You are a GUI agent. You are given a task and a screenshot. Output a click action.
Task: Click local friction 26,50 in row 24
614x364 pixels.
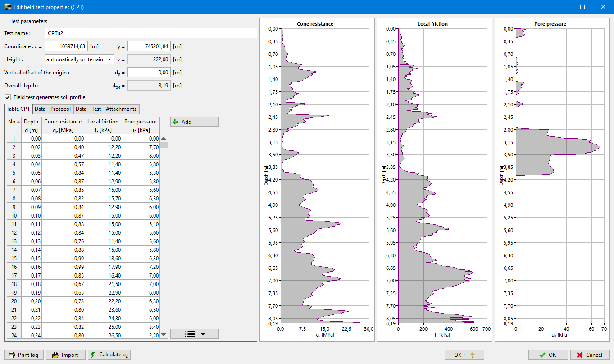[103, 335]
